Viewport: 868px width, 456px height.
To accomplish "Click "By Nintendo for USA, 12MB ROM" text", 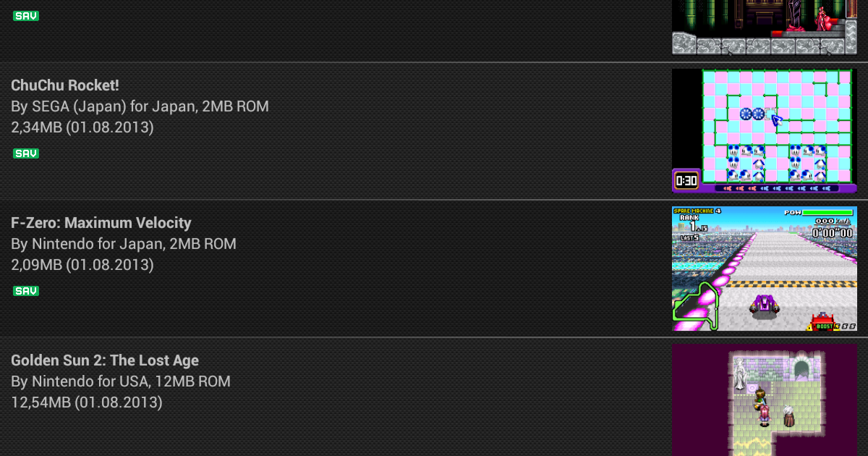I will pyautogui.click(x=121, y=381).
